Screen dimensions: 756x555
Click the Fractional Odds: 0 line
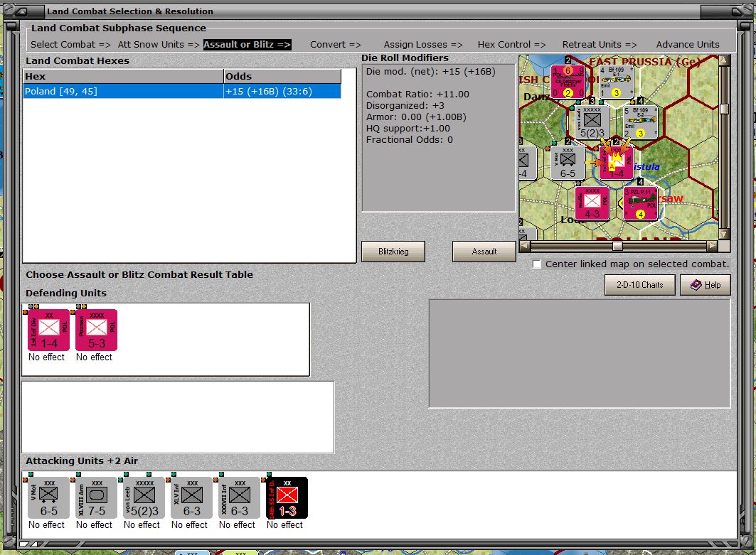(410, 140)
